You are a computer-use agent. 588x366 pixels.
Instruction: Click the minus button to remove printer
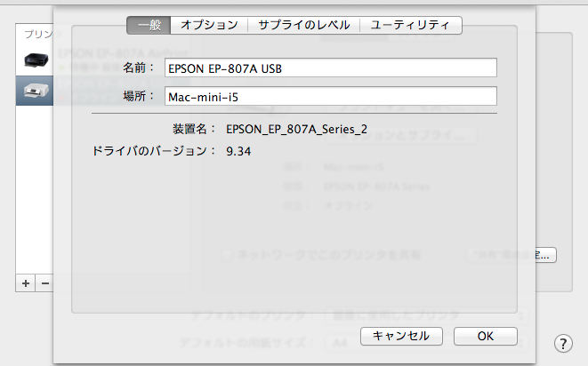44,283
